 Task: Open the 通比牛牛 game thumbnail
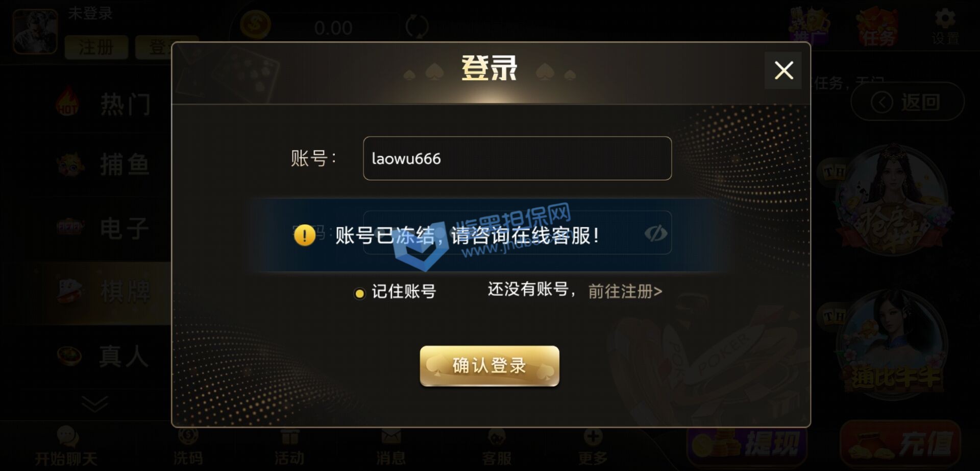(x=893, y=345)
